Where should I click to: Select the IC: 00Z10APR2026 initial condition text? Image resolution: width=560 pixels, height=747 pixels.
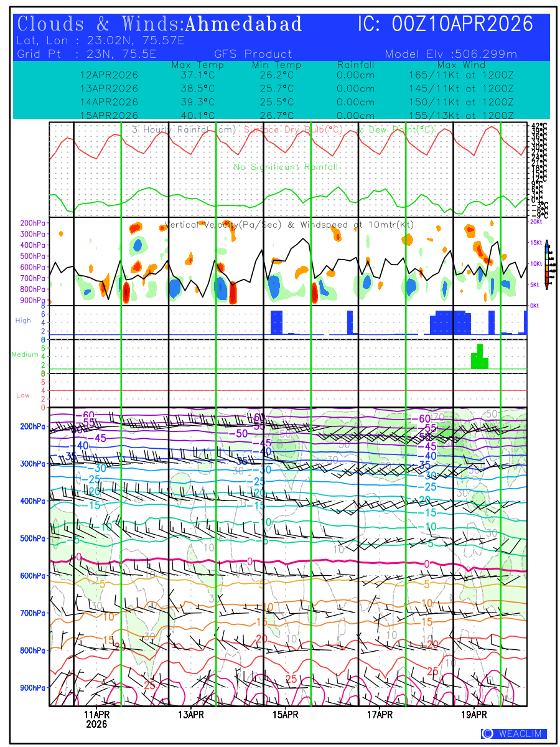point(446,24)
